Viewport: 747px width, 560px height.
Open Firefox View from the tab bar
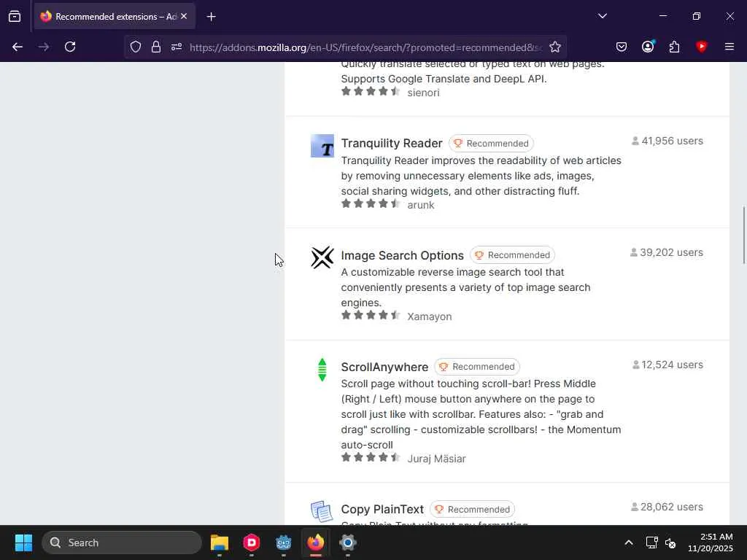pos(15,16)
